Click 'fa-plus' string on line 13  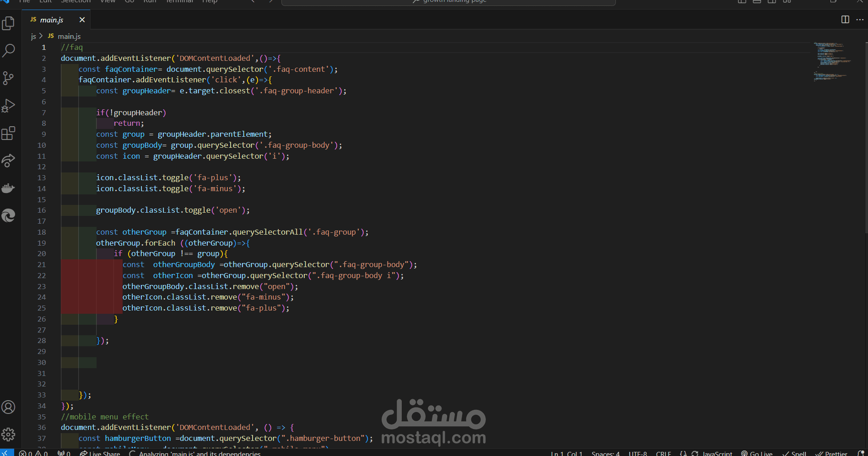213,178
